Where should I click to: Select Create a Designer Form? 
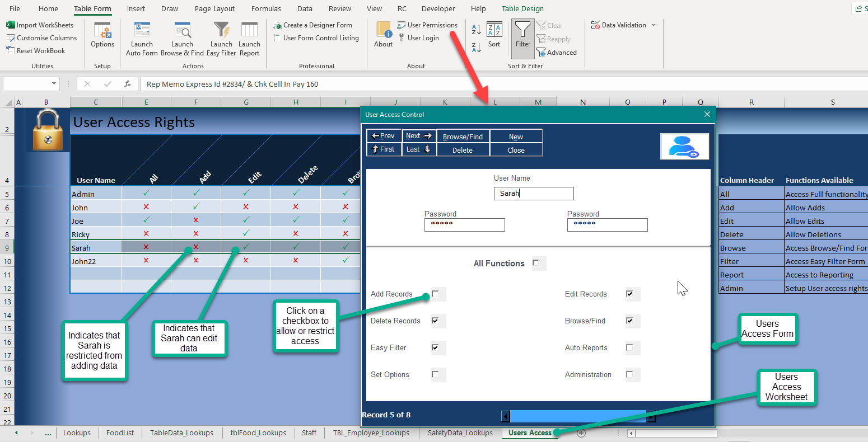[x=314, y=25]
